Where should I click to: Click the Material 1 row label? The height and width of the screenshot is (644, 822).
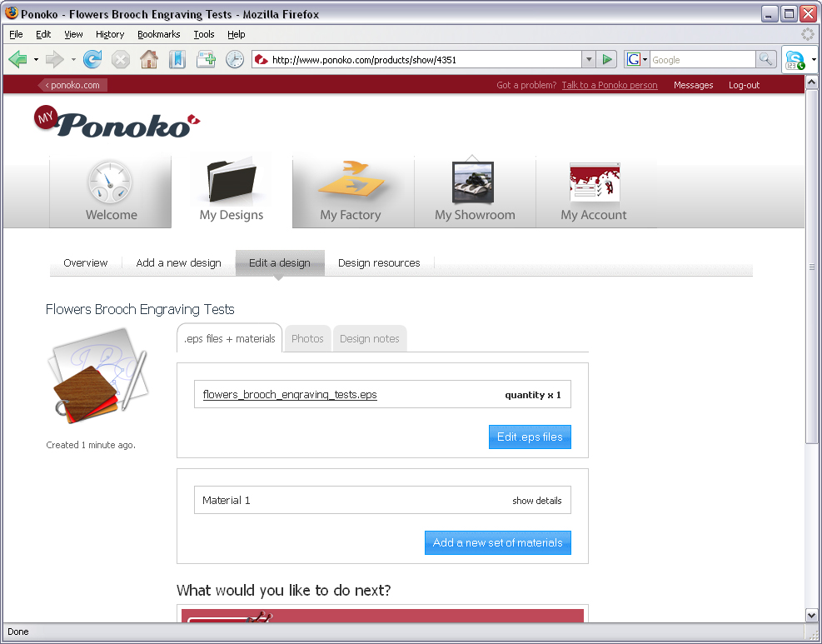[227, 501]
